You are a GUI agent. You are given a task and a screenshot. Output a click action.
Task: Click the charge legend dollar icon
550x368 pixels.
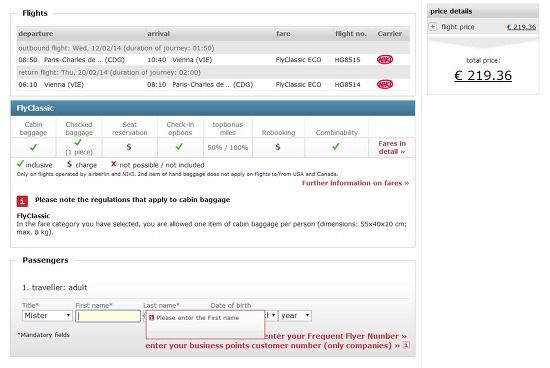coord(69,164)
